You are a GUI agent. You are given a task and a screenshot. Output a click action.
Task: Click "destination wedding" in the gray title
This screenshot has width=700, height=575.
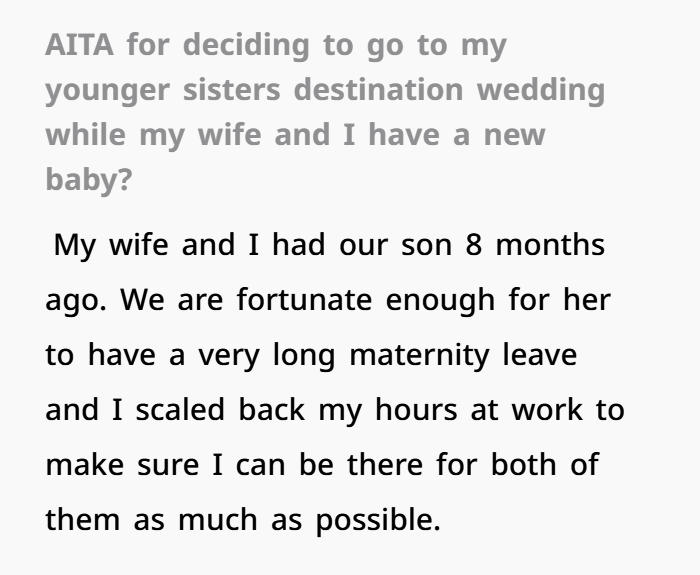(x=450, y=90)
